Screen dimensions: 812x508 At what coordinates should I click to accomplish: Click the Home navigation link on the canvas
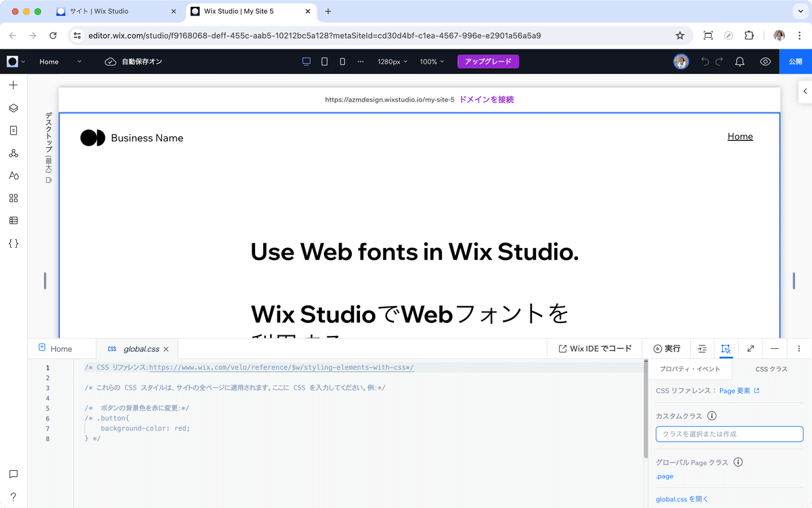click(x=740, y=137)
